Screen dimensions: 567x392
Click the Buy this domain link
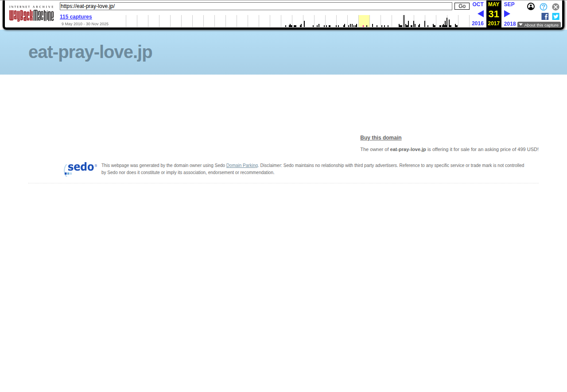click(381, 138)
